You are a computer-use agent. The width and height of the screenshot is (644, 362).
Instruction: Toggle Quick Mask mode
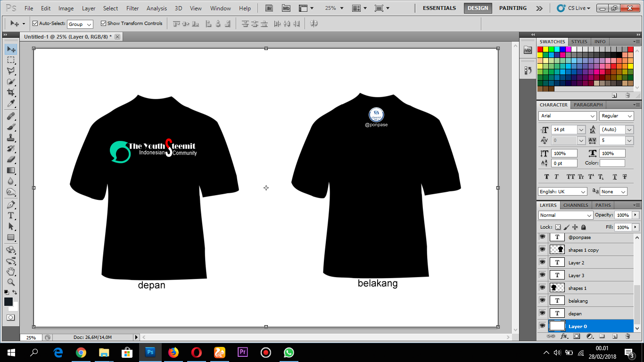click(10, 318)
